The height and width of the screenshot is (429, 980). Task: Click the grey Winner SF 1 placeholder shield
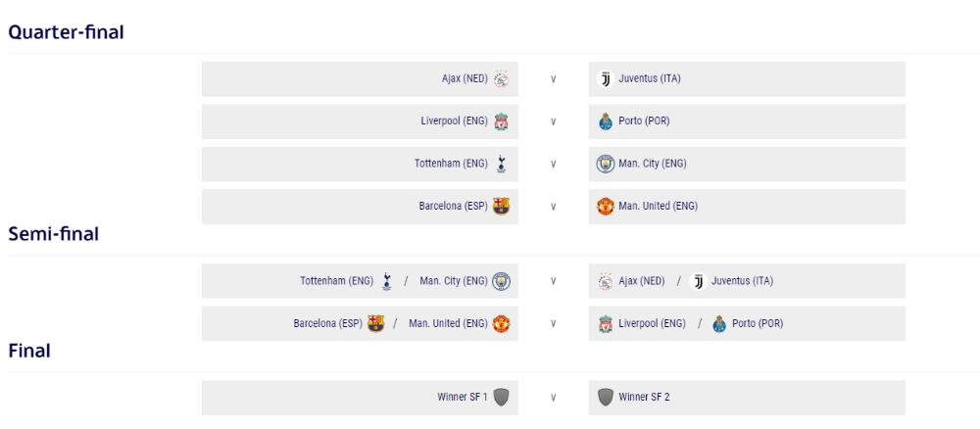(x=501, y=397)
